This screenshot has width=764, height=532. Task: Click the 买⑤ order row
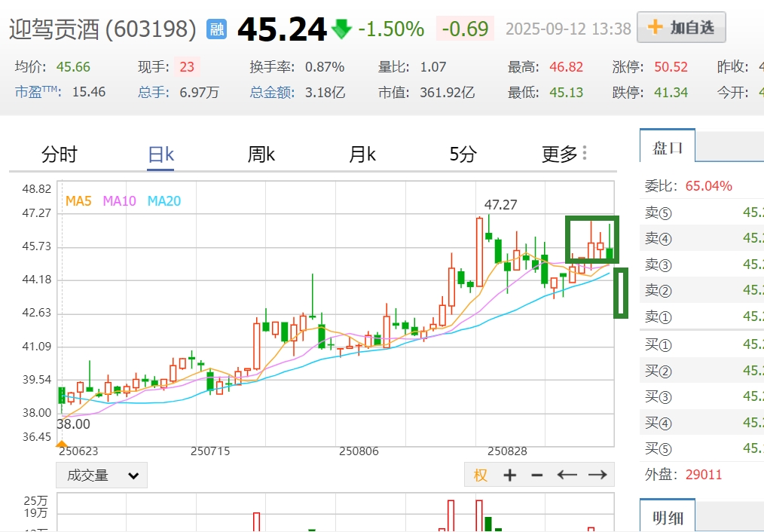pyautogui.click(x=701, y=448)
